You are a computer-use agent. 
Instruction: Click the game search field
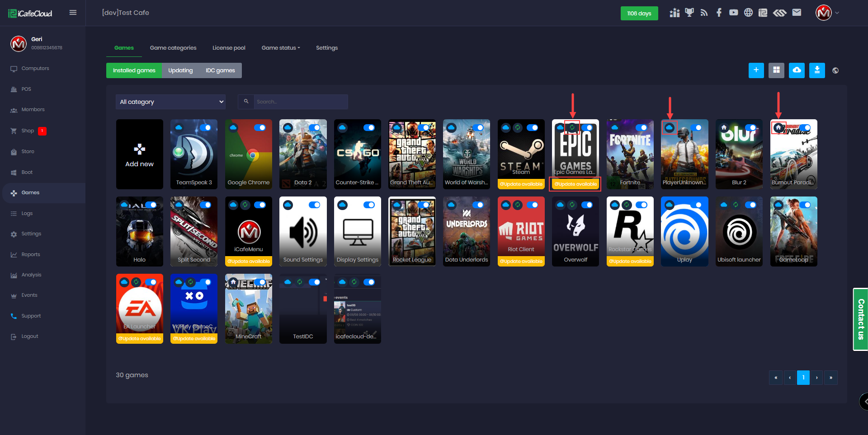point(300,102)
